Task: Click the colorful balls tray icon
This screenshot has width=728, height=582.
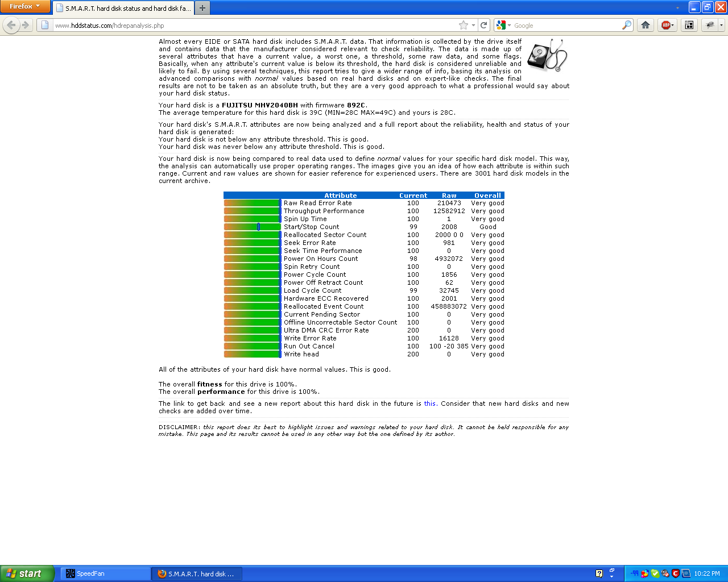Action: point(644,573)
